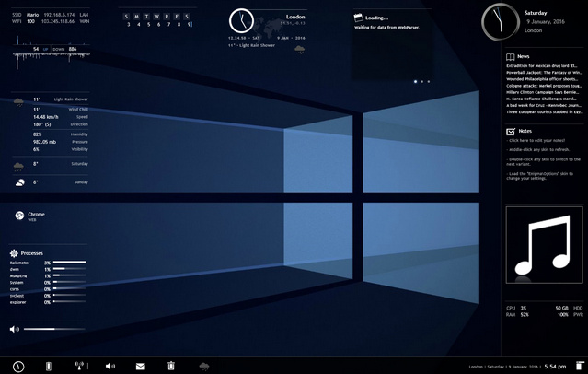Click the Notes checkbox icon
Screen dimensions: 588x374
(511, 131)
